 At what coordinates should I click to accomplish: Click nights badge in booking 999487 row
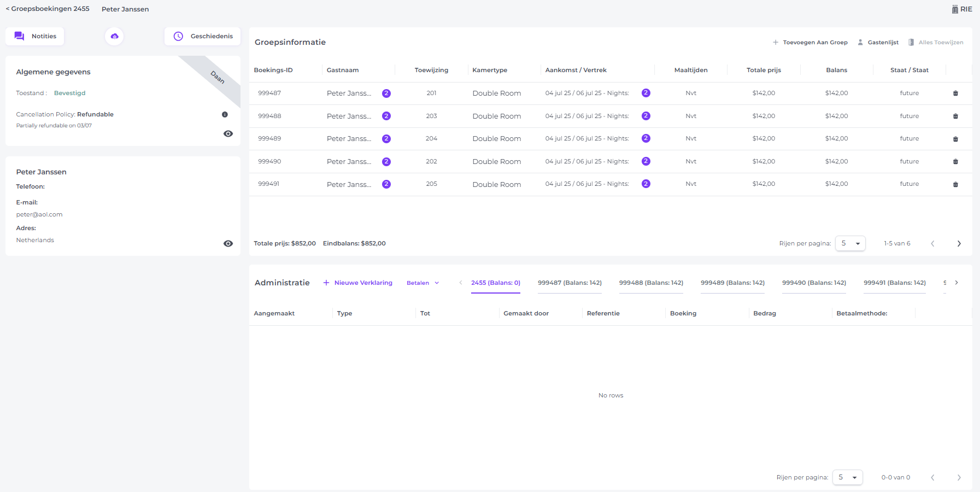646,93
